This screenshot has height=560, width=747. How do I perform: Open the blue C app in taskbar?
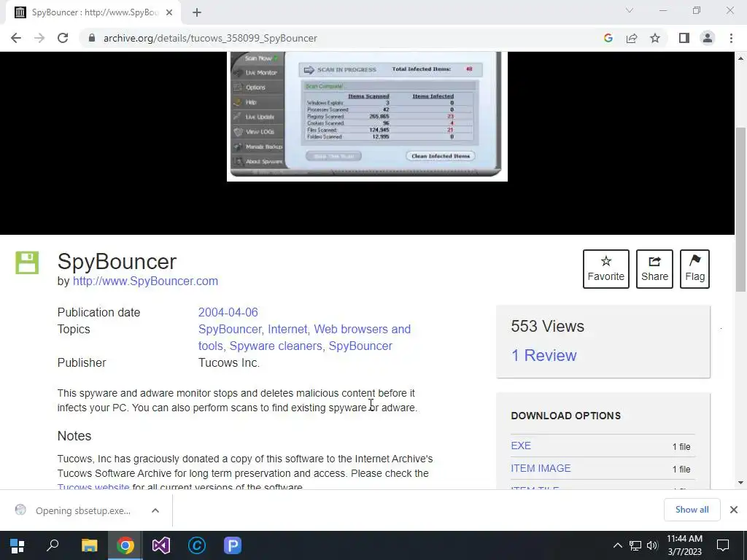pos(197,545)
